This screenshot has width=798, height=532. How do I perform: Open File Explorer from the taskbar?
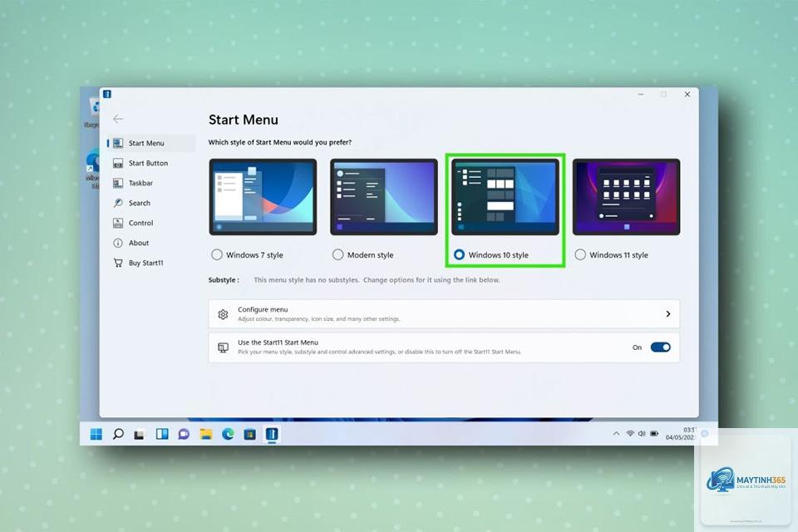click(x=205, y=434)
